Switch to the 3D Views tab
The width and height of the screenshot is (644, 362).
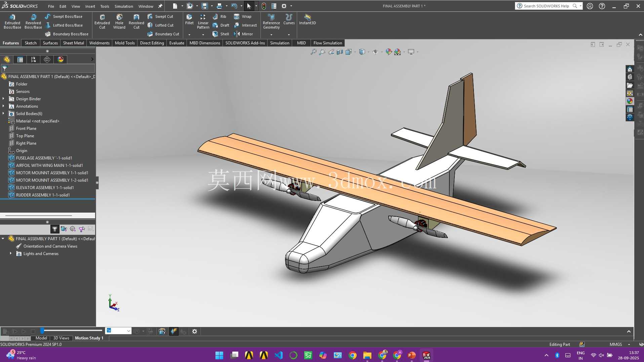61,338
